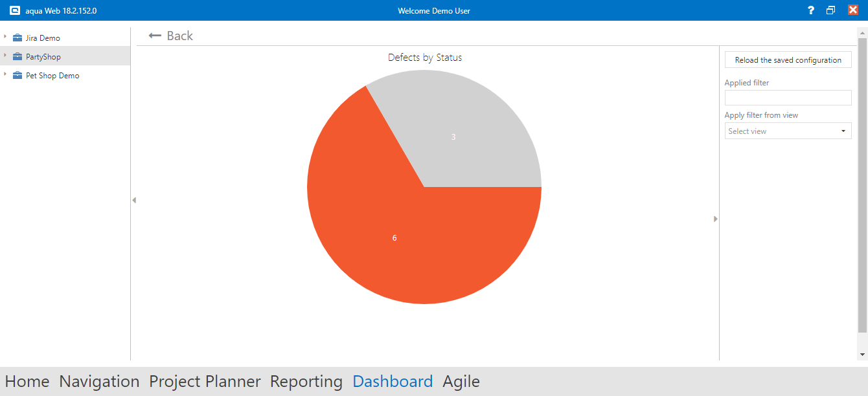
Task: Open the Select view dropdown
Action: tap(788, 131)
